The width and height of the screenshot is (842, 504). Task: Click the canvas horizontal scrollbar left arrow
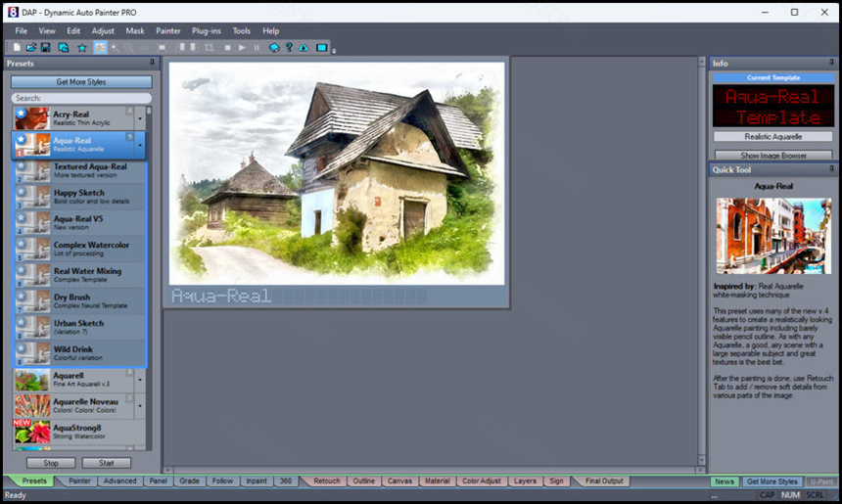click(x=167, y=470)
